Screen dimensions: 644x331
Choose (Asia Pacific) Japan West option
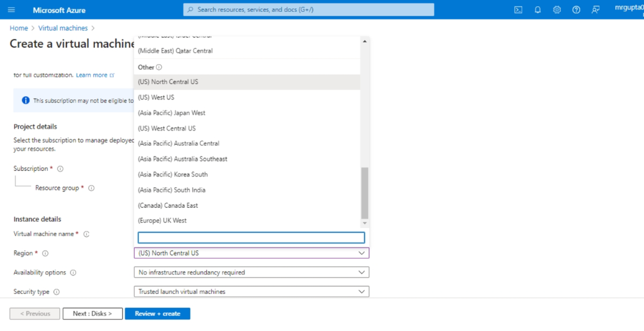point(172,113)
